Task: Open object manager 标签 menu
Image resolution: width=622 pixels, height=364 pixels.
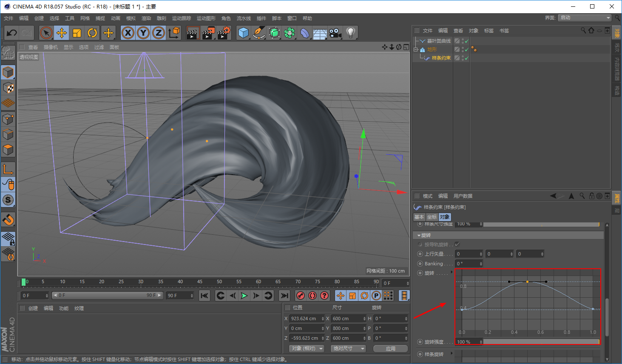Action: (x=489, y=31)
